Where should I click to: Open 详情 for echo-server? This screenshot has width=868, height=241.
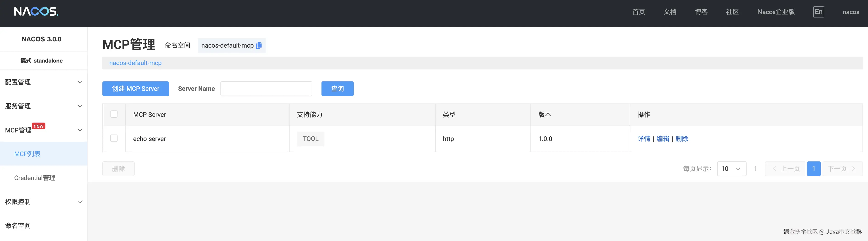(x=644, y=139)
